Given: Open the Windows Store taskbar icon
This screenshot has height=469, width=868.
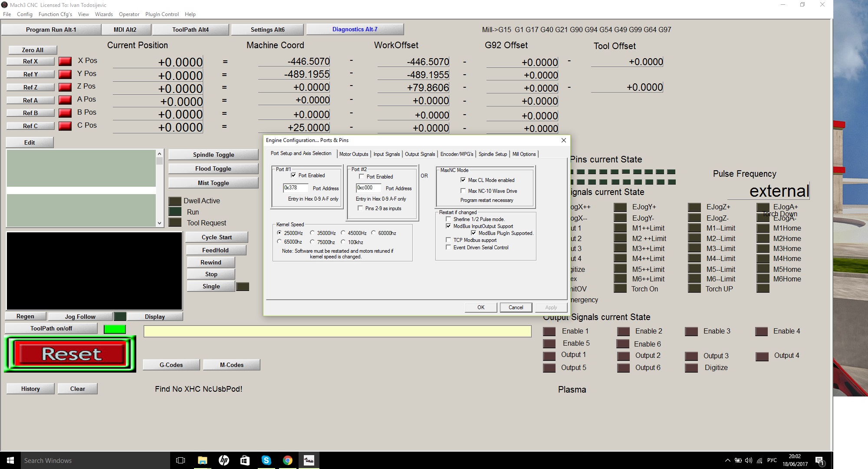Looking at the screenshot, I should coord(245,460).
